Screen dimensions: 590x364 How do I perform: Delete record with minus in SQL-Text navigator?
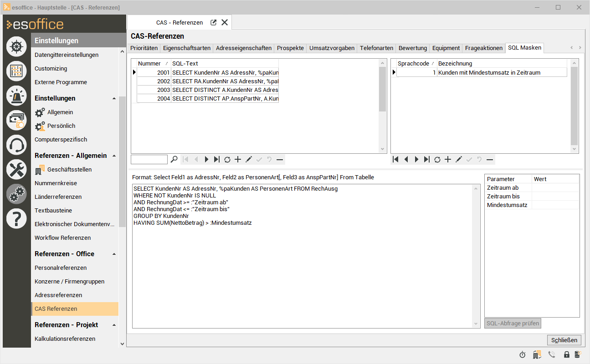click(x=280, y=159)
